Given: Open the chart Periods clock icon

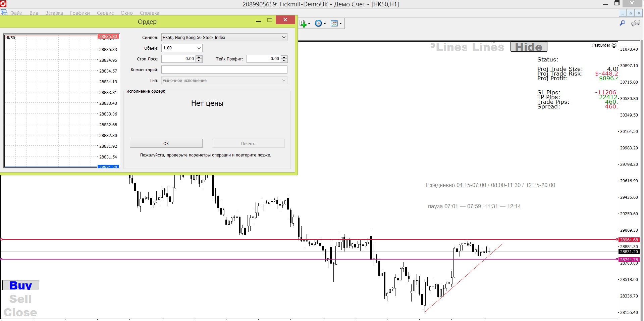Looking at the screenshot, I should pos(318,24).
